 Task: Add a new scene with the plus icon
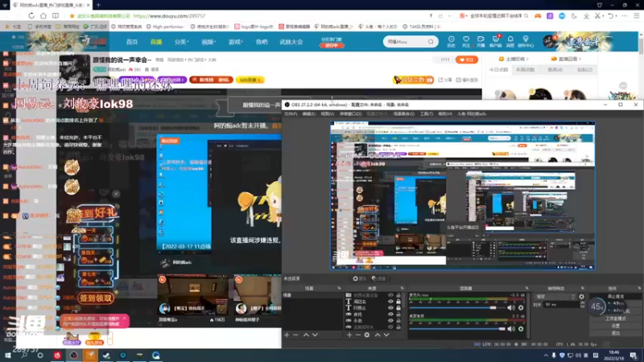click(x=287, y=335)
